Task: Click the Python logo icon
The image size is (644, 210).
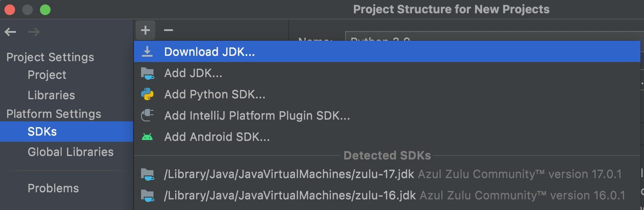Action: point(147,94)
